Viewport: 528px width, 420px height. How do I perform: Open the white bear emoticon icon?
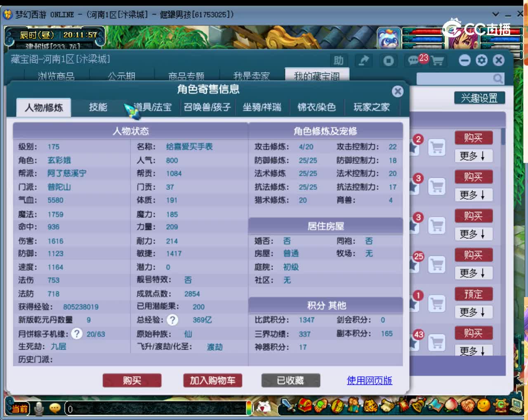(x=264, y=408)
